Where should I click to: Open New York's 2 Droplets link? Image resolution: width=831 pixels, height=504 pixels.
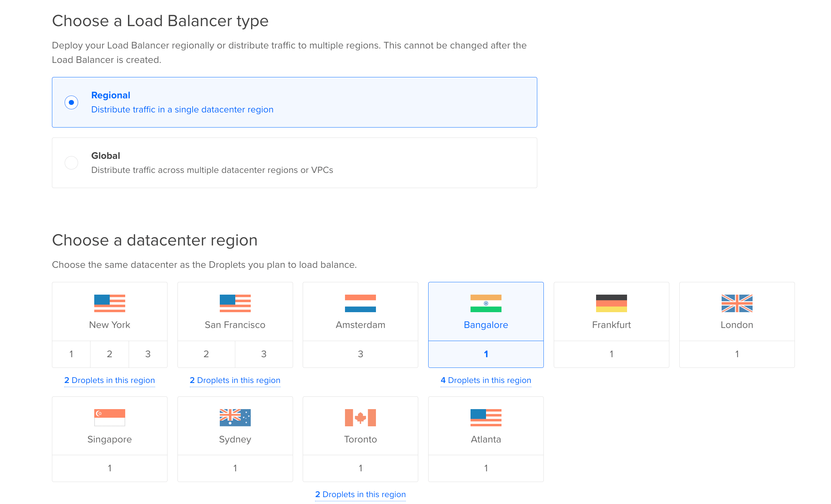click(x=109, y=380)
